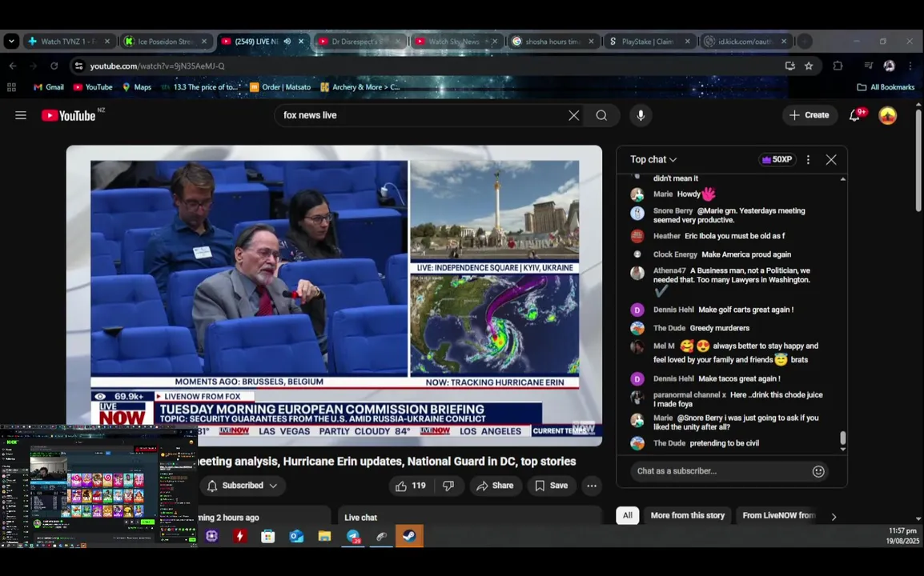Click the live video player

334,296
